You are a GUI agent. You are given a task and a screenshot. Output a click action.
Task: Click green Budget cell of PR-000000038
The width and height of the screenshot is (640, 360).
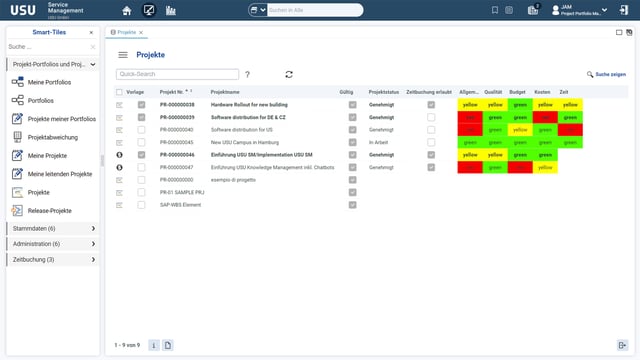point(520,105)
